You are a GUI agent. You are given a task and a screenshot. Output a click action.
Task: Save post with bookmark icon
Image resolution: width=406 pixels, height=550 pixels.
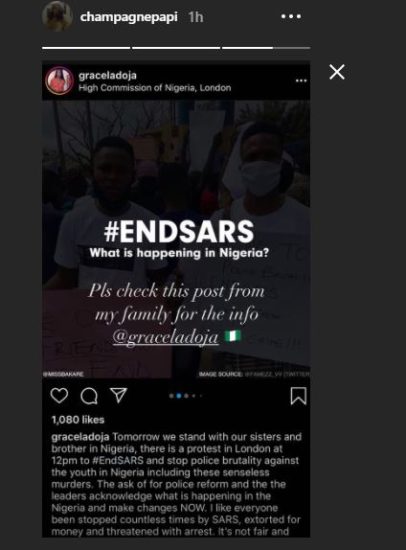[298, 396]
